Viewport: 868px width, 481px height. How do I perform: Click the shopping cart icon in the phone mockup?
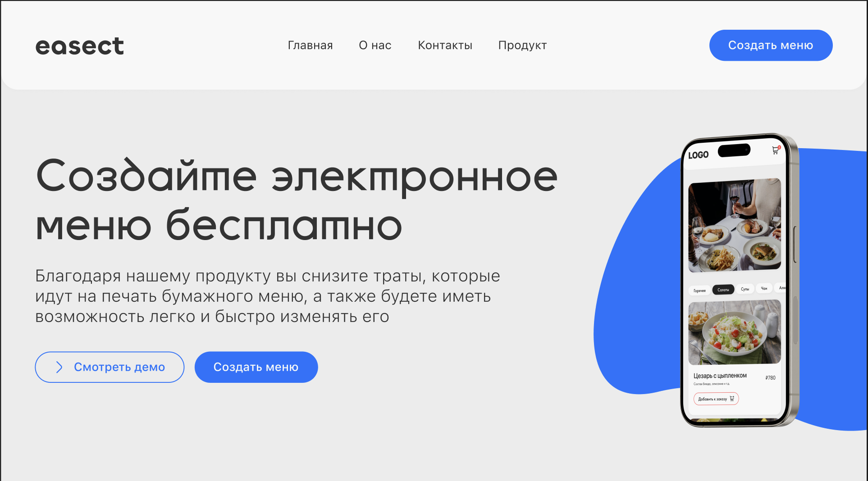[775, 150]
